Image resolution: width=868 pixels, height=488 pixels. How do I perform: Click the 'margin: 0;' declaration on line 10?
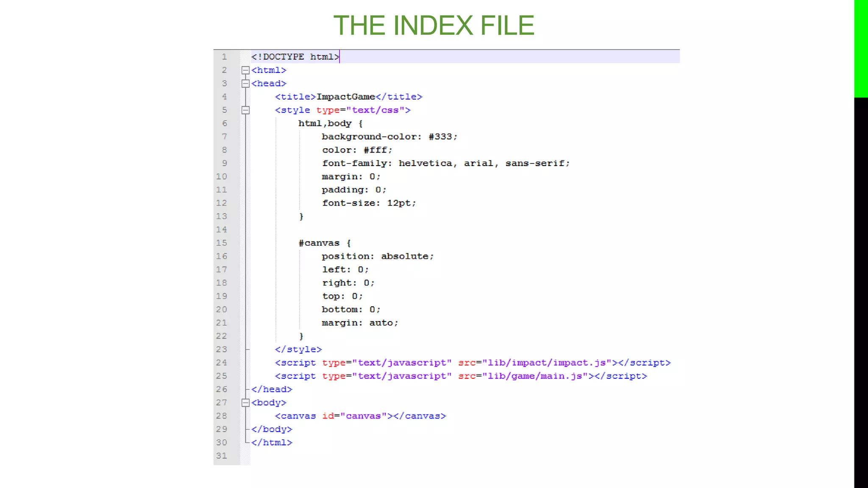click(x=351, y=177)
